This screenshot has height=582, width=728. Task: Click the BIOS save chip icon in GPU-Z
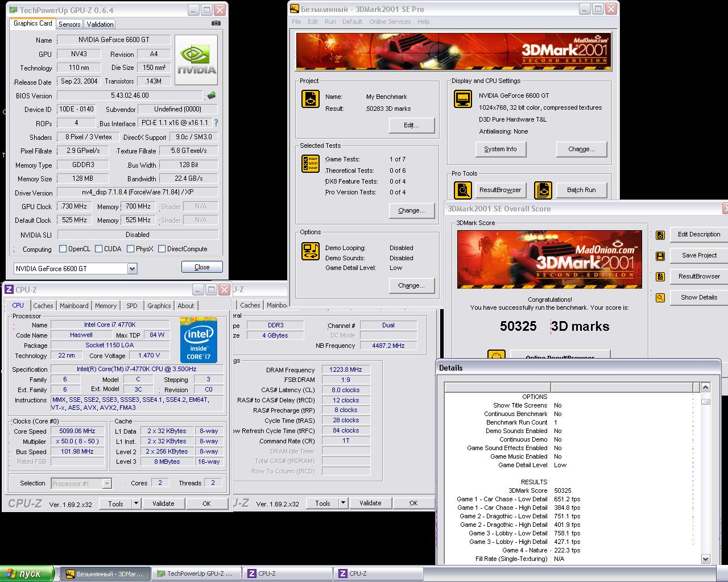click(x=212, y=95)
